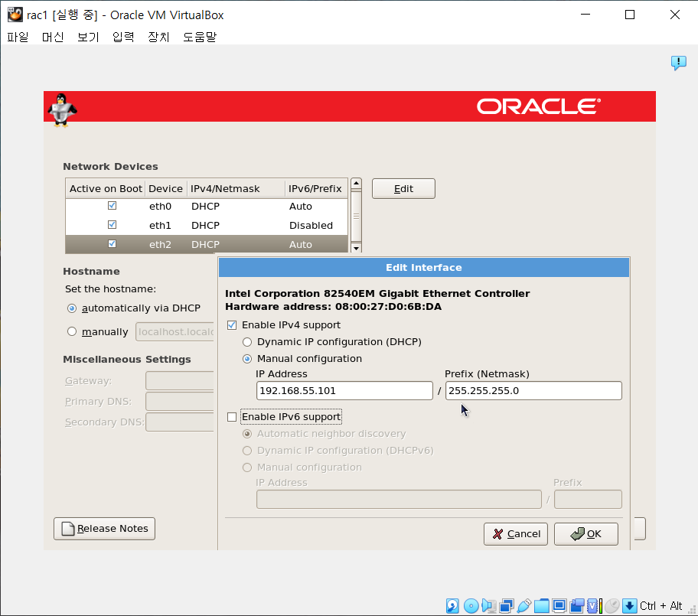Screen dimensions: 698x616
Task: Select the eth0 device row
Action: [x=207, y=206]
